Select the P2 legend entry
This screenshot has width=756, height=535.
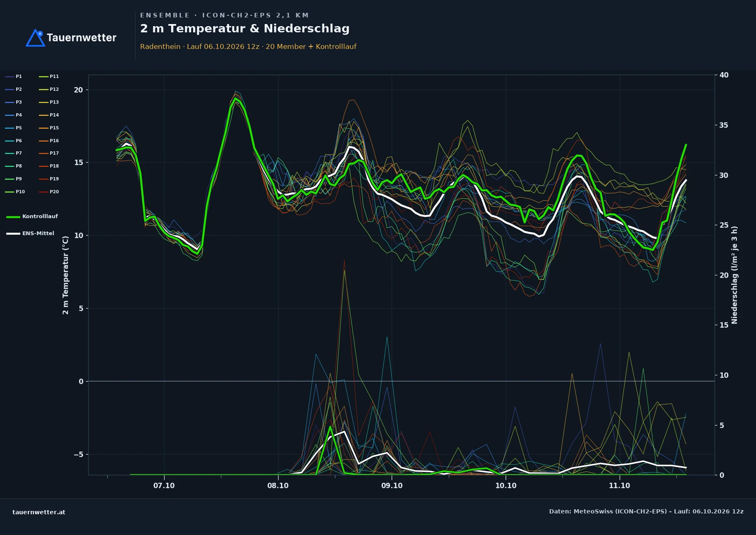pos(13,89)
